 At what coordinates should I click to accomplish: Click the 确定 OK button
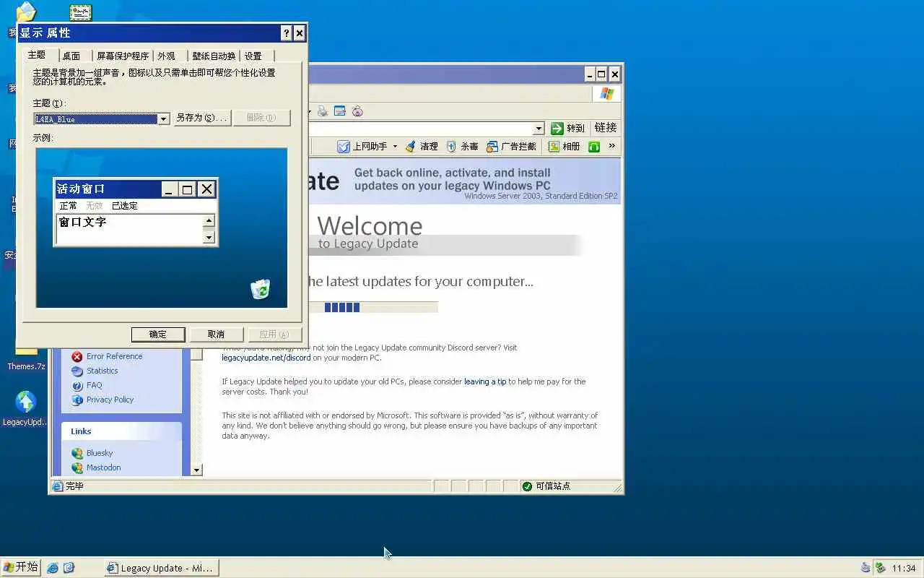(158, 334)
